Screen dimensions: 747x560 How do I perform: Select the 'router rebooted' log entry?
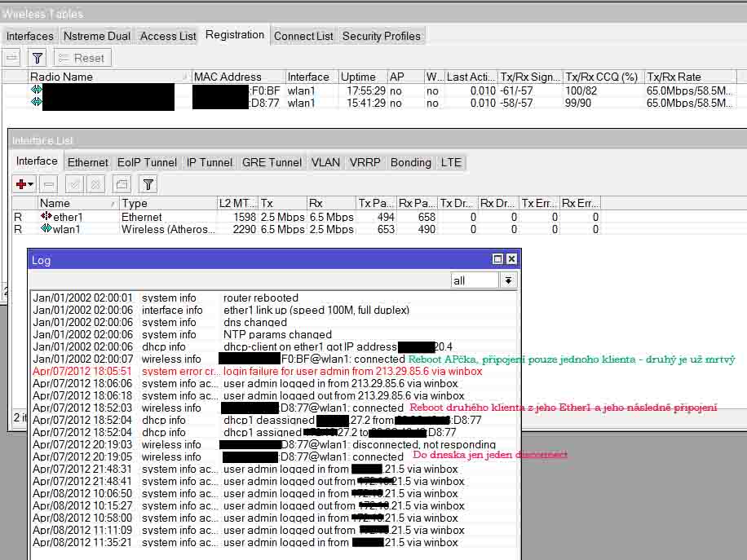274,298
